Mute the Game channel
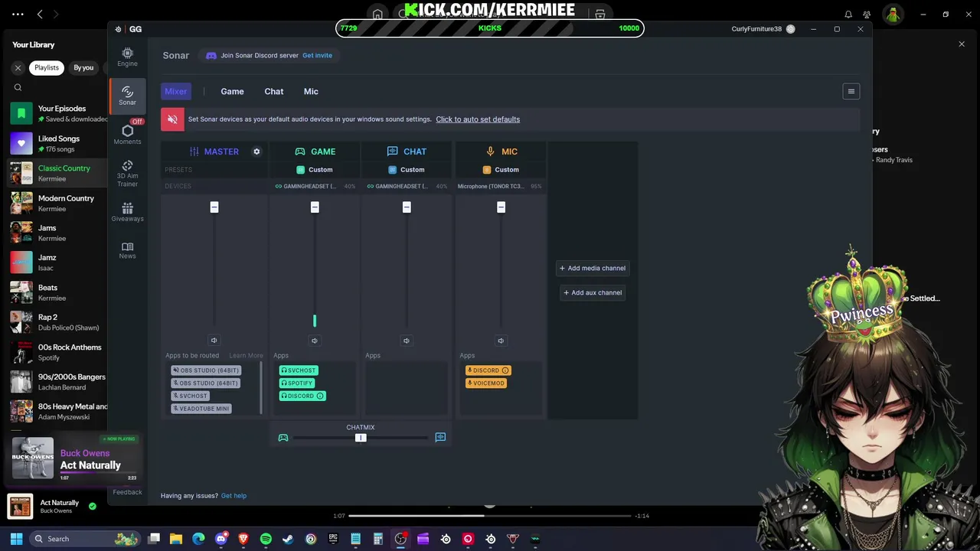 click(x=315, y=341)
